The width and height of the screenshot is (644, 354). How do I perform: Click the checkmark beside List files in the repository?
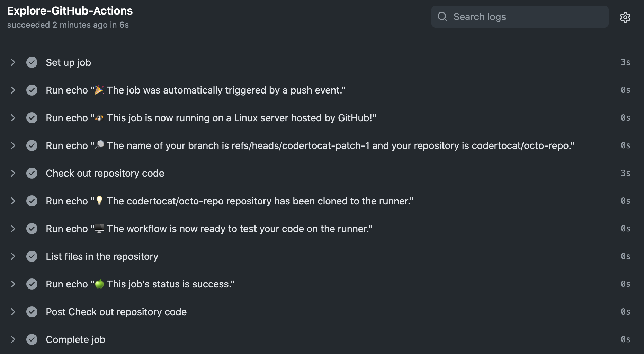click(x=32, y=256)
